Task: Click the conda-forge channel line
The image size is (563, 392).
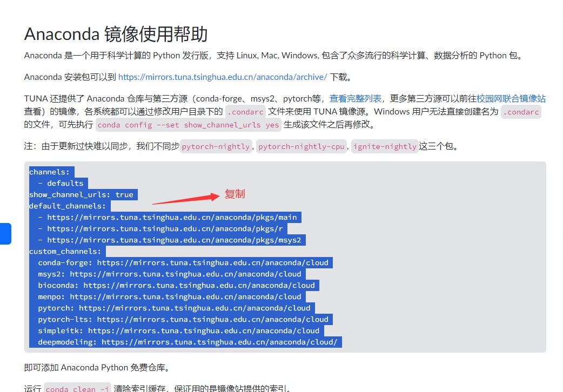Action: (x=183, y=262)
